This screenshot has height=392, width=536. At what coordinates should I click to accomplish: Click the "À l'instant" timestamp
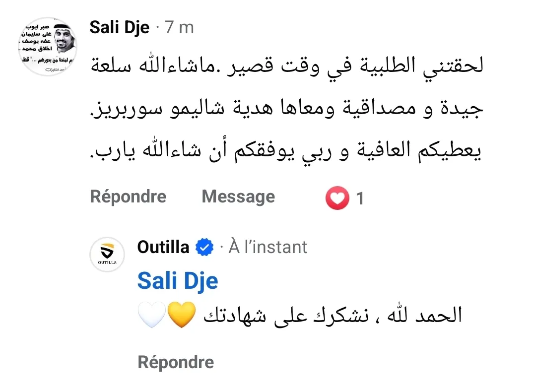268,247
